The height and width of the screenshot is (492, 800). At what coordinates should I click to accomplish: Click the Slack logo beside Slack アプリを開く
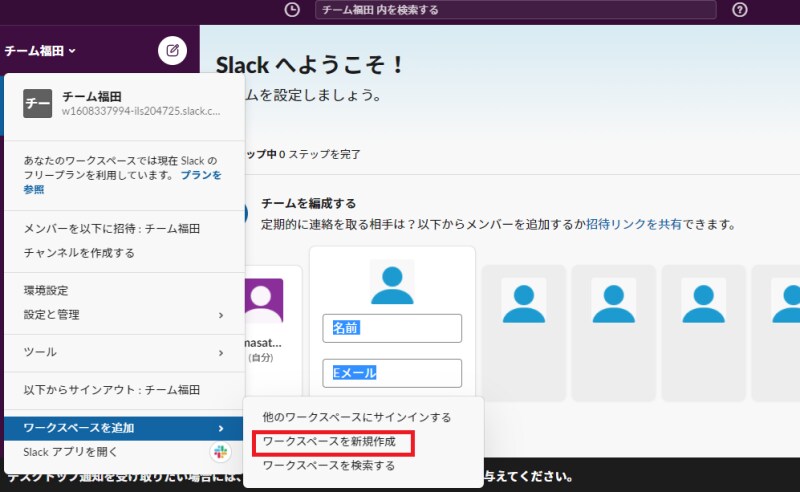[x=220, y=452]
